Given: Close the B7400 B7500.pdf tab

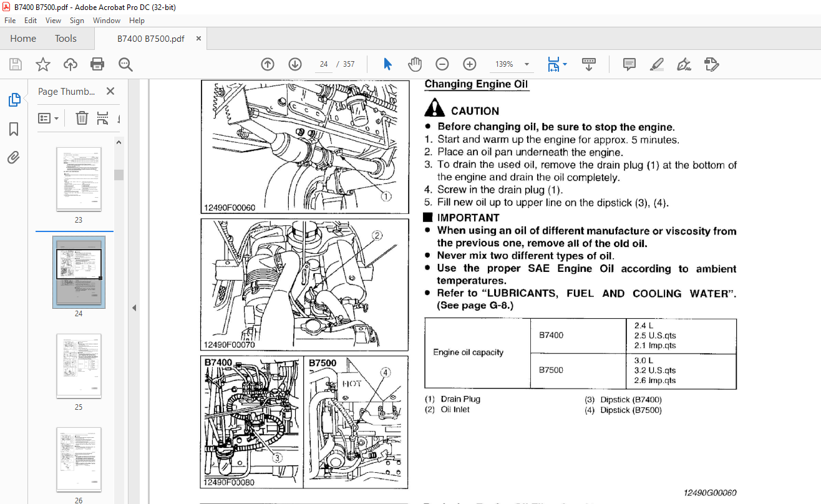Looking at the screenshot, I should pos(198,39).
